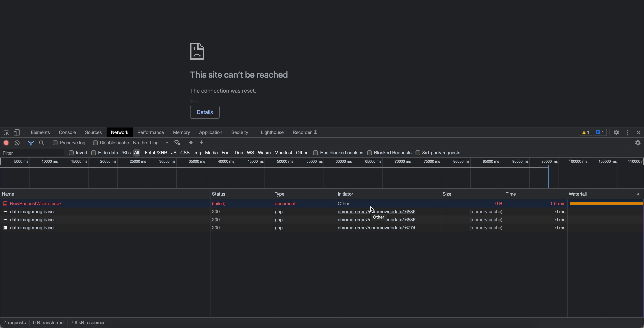Focus the Filter text field
The height and width of the screenshot is (328, 644).
[33, 153]
